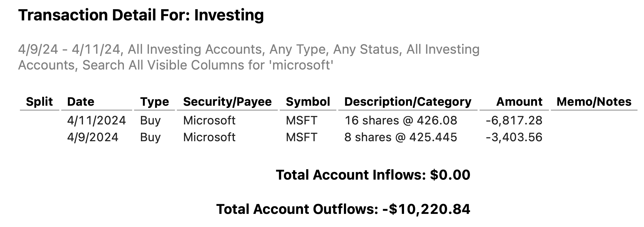Click the Amount column header
This screenshot has width=644, height=227.
pos(519,102)
